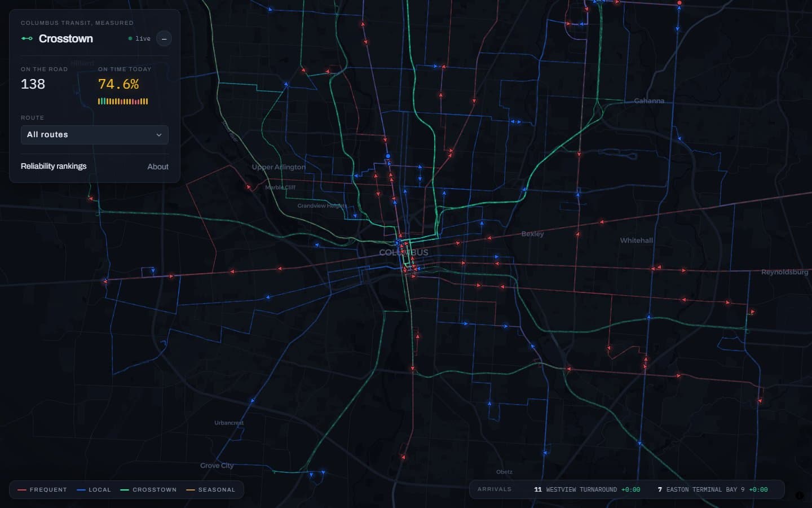Click the blue Local legend line swatch
This screenshot has height=508, width=812.
(x=81, y=489)
